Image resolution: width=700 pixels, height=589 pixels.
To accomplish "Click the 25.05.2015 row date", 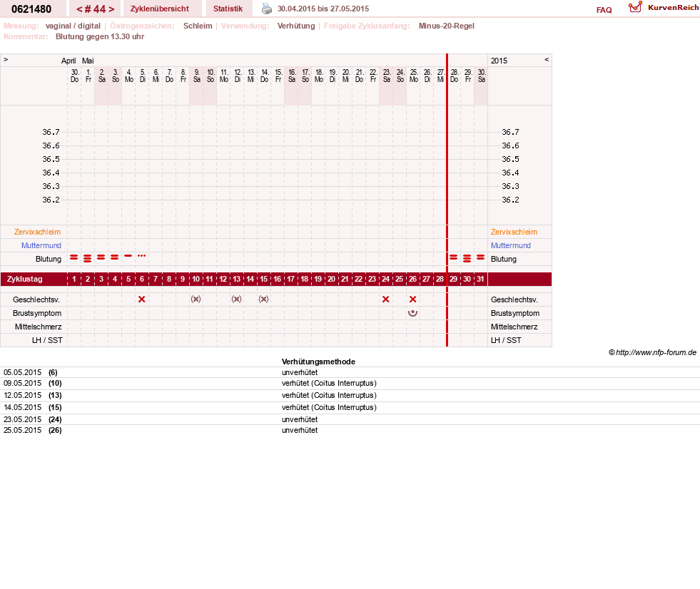I will point(22,430).
